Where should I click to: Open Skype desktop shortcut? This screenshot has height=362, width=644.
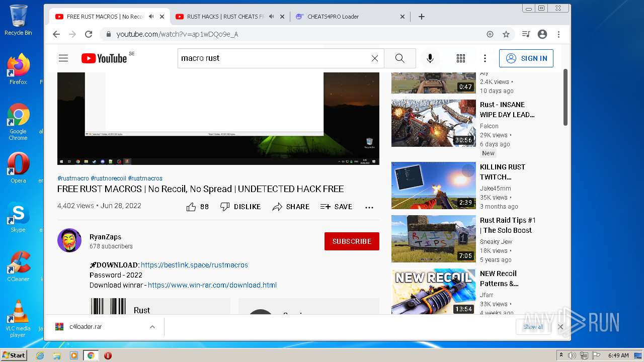[18, 217]
